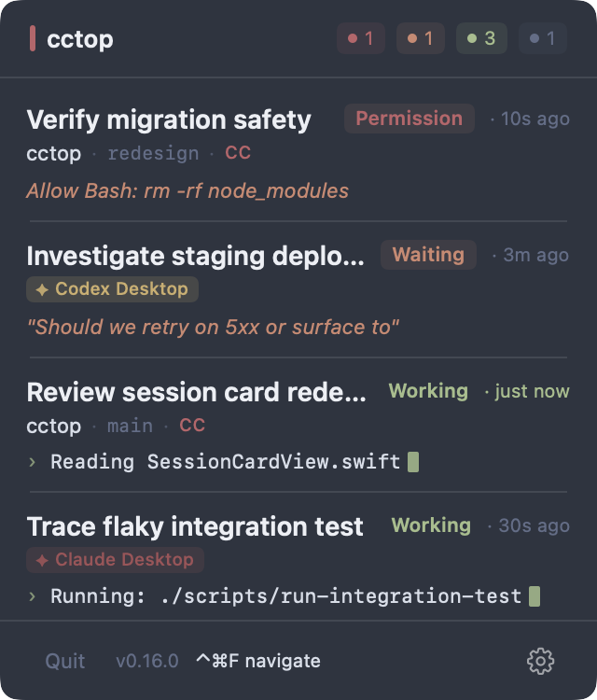The image size is (597, 700).
Task: Click the sparkle icon in Codex Desktop badge
Action: (x=42, y=289)
